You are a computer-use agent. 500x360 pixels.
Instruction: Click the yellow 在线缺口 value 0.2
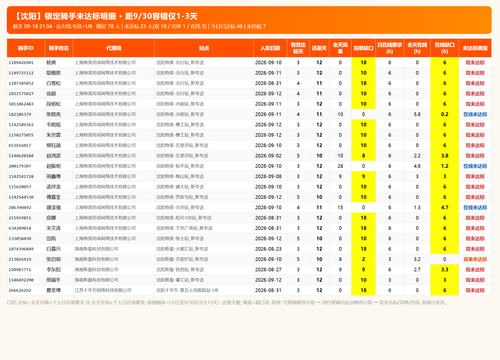click(444, 114)
